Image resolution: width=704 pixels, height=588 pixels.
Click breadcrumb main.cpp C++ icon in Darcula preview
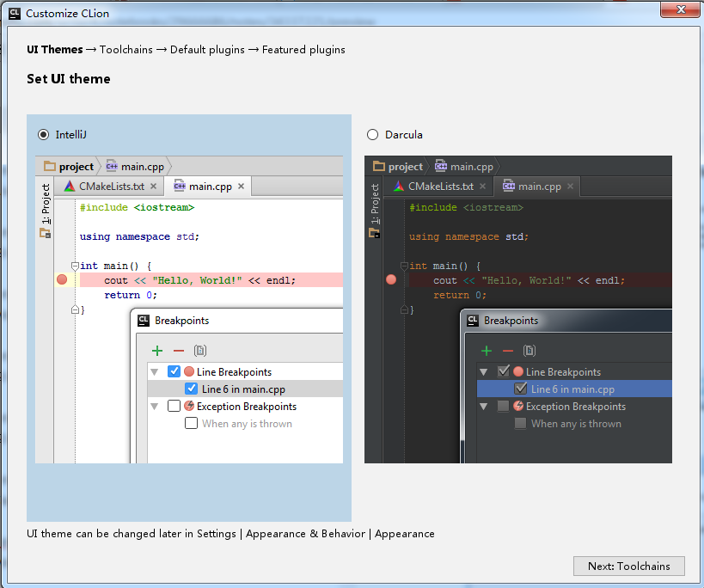(441, 166)
